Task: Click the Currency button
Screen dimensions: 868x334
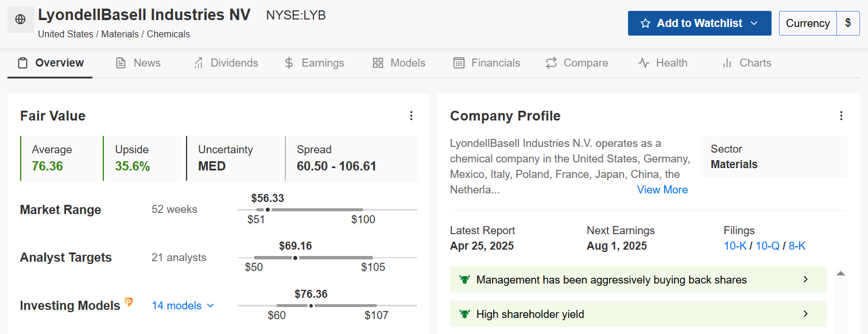Action: tap(808, 24)
